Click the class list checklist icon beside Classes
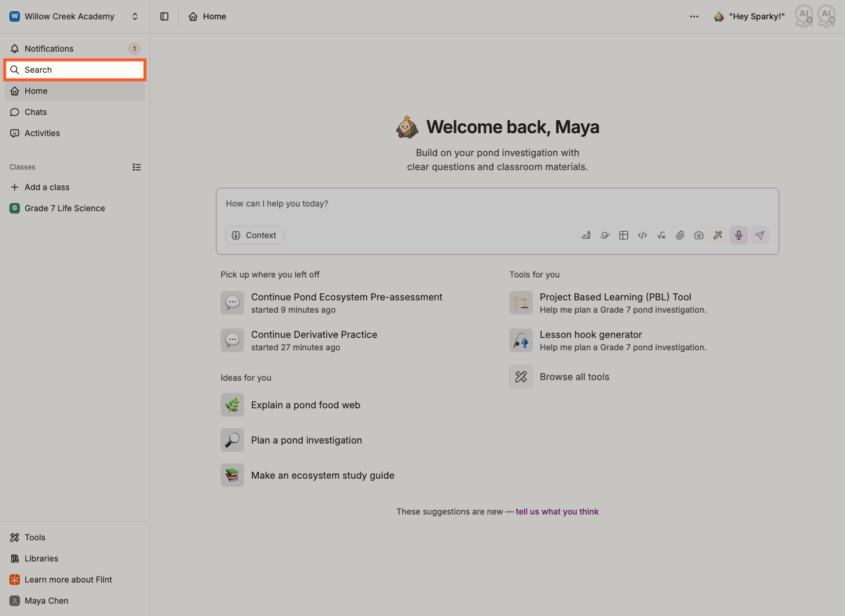845x616 pixels. point(137,167)
